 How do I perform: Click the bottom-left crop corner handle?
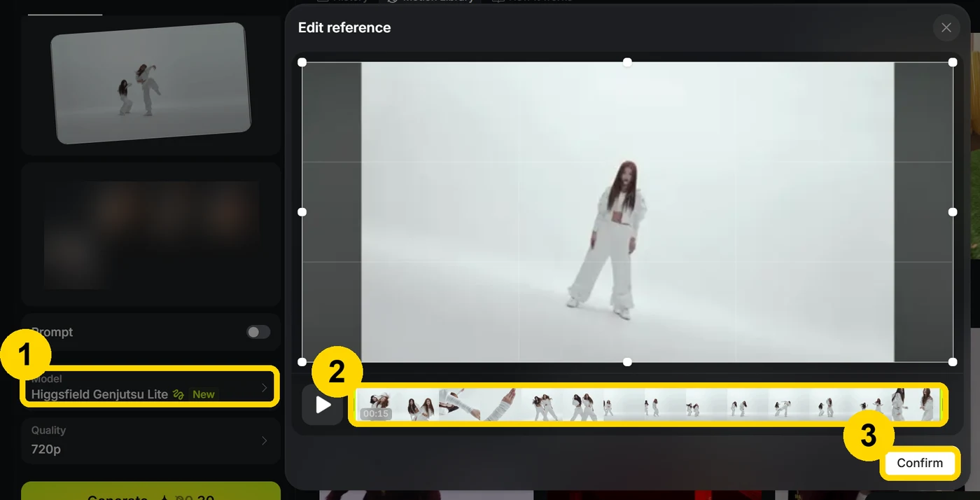tap(302, 362)
